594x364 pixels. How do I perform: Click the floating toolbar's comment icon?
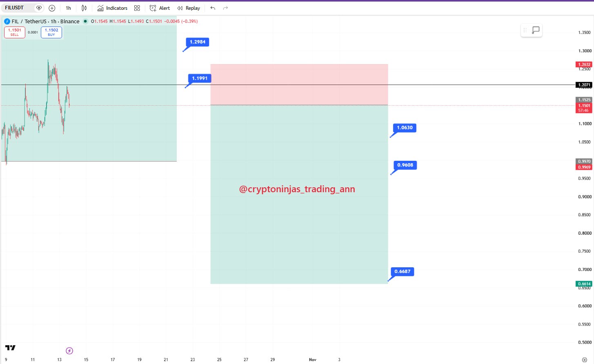536,30
